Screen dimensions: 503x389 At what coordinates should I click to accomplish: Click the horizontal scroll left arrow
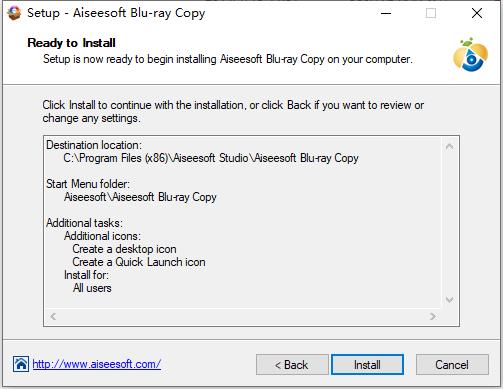53,316
